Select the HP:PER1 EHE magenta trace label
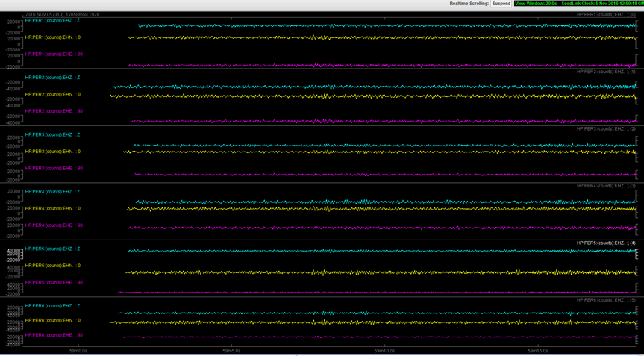The height and width of the screenshot is (356, 644). pyautogui.click(x=54, y=54)
